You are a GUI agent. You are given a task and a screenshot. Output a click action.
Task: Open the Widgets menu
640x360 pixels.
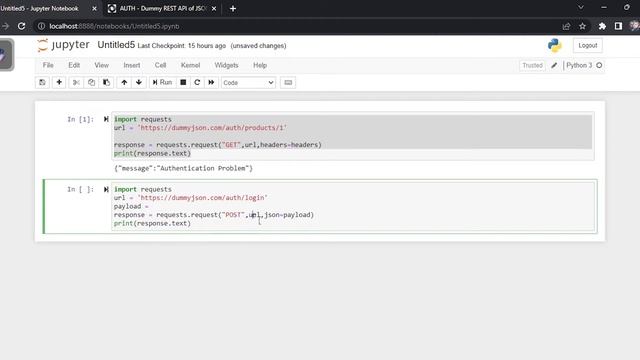coord(226,65)
